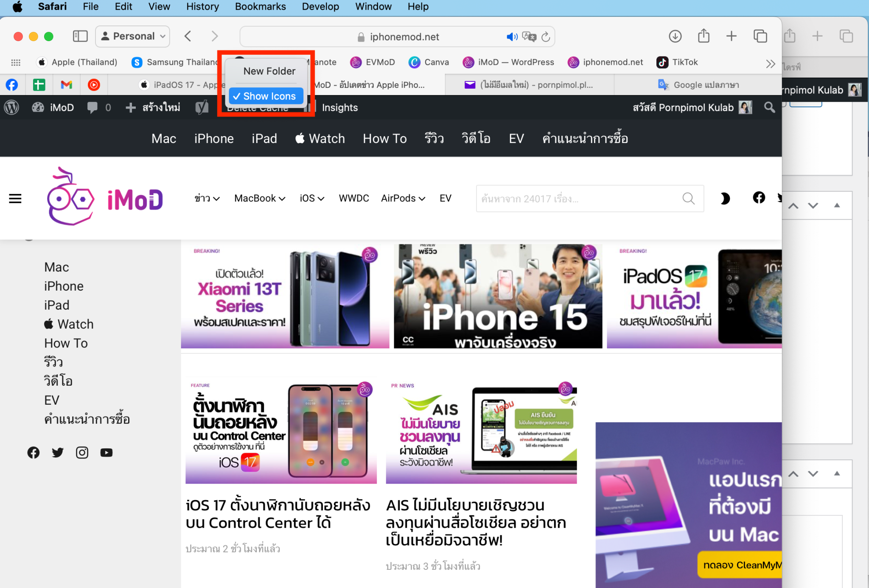Toggle the Show Icons checked option
This screenshot has width=869, height=588.
coord(266,96)
